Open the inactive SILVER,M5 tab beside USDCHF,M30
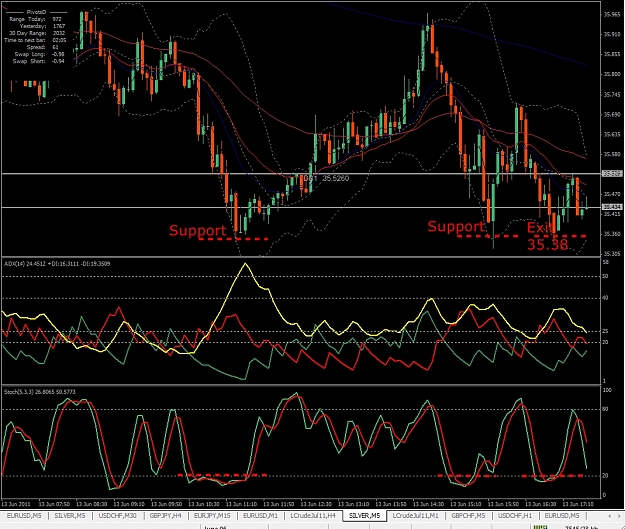Viewport: 625px width, 529px height. (x=70, y=515)
